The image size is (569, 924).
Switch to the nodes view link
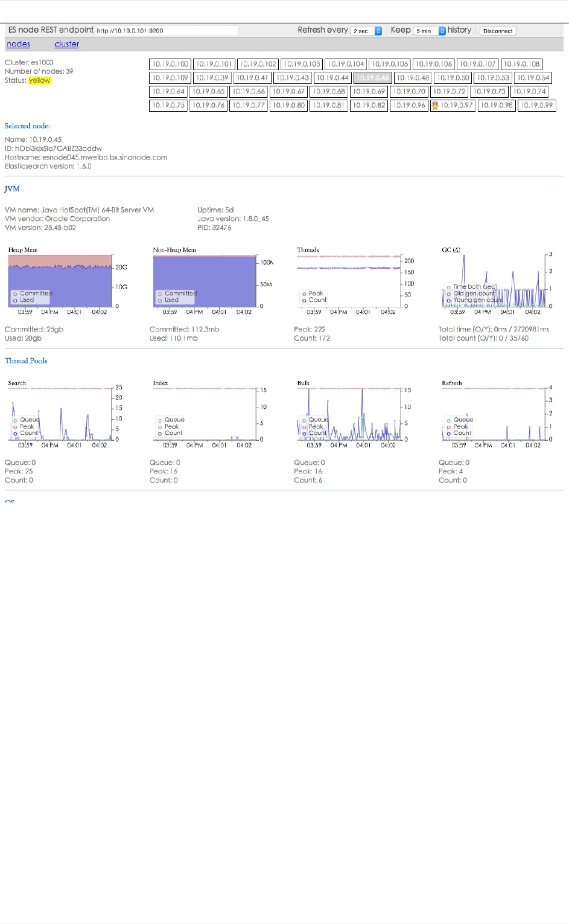18,44
